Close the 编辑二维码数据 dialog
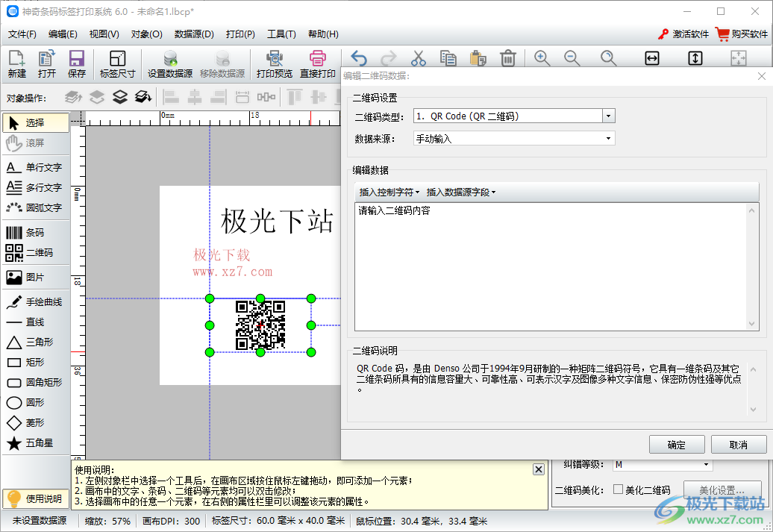Screen dimensions: 773x532 pos(762,76)
